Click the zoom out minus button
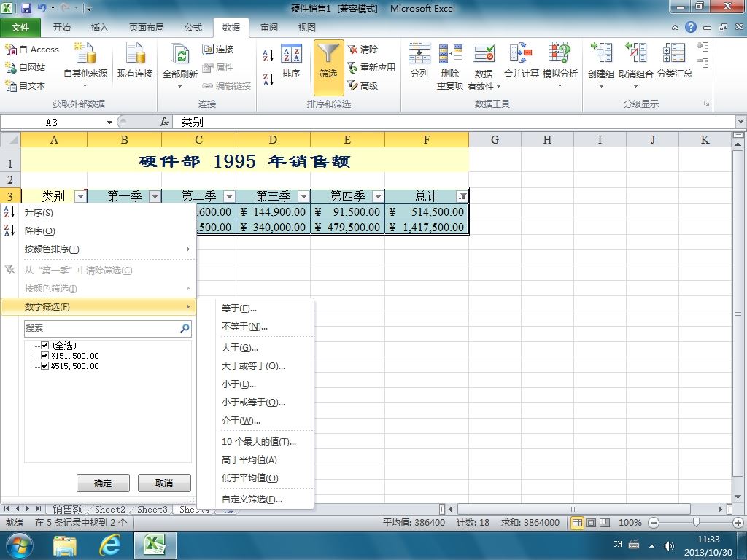The width and height of the screenshot is (747, 560). tap(654, 523)
